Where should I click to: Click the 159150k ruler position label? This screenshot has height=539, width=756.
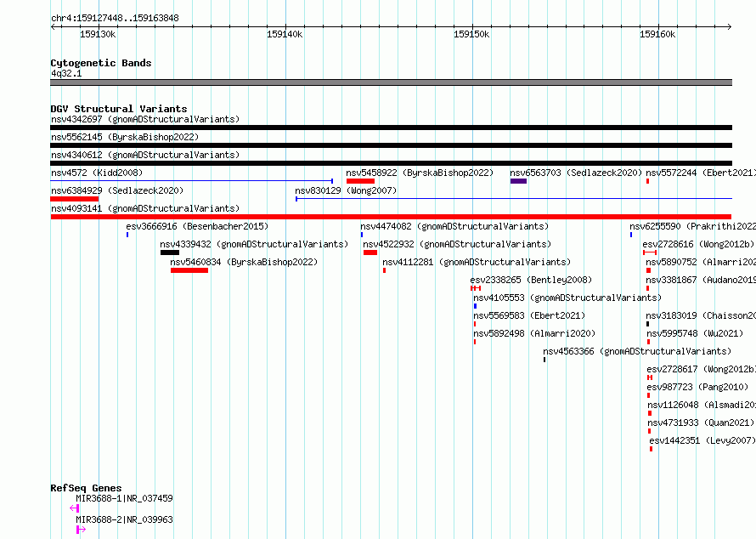471,34
